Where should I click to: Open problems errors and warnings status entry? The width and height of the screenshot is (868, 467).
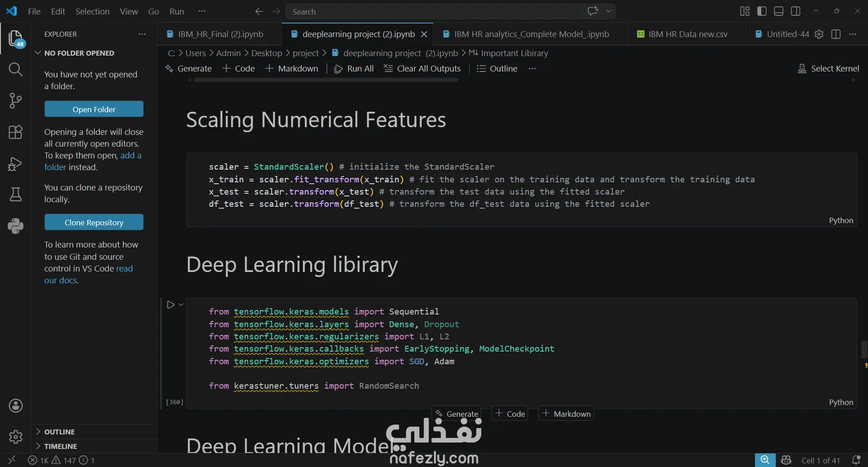(x=61, y=460)
